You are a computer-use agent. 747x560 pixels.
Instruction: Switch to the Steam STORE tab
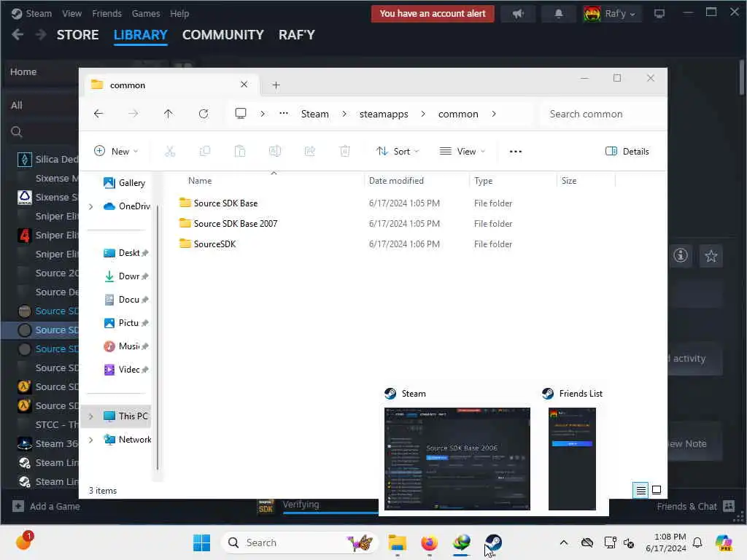click(x=77, y=35)
